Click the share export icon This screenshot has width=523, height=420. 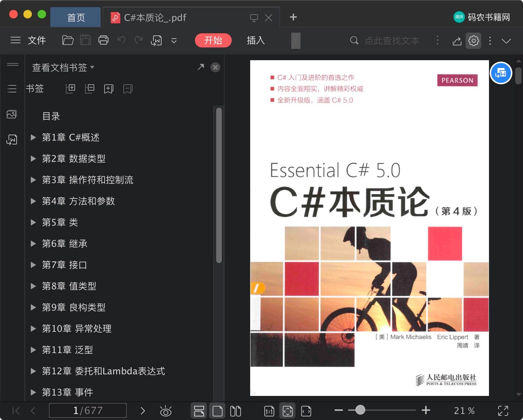pos(457,41)
